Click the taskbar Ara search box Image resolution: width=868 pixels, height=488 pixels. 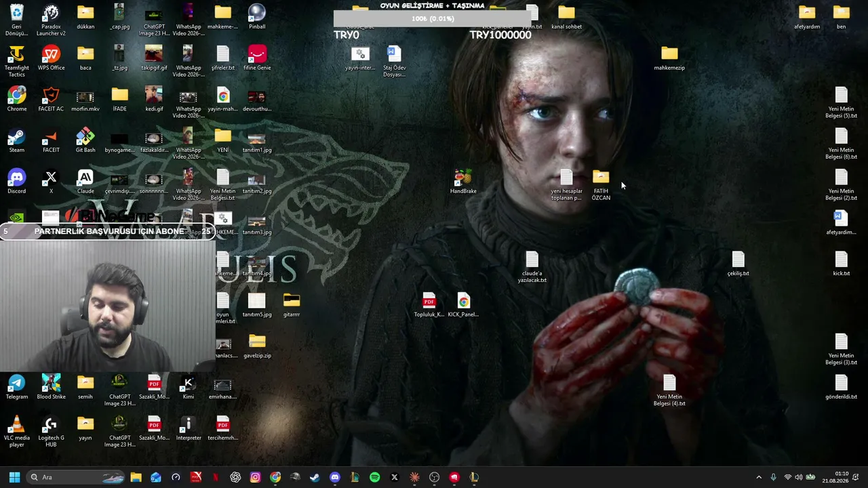click(x=75, y=477)
